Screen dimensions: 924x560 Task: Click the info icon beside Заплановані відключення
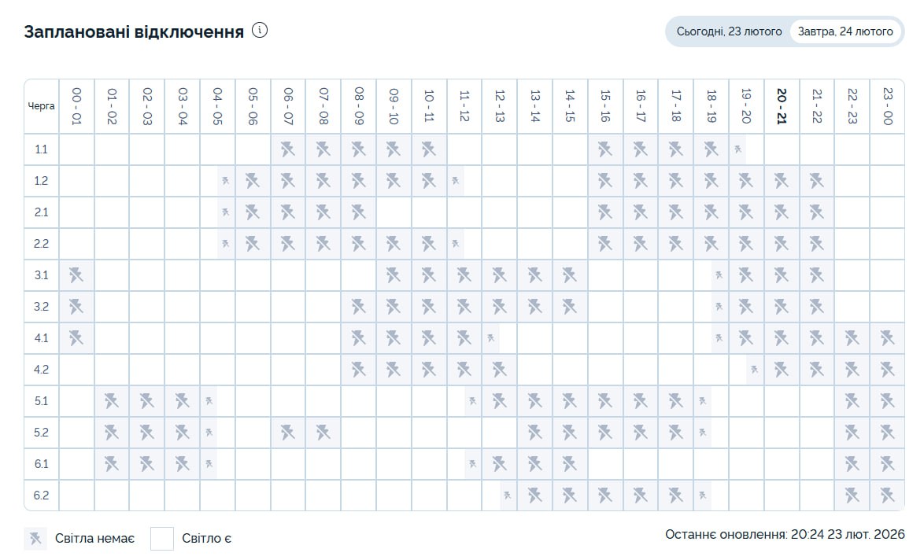click(x=260, y=31)
